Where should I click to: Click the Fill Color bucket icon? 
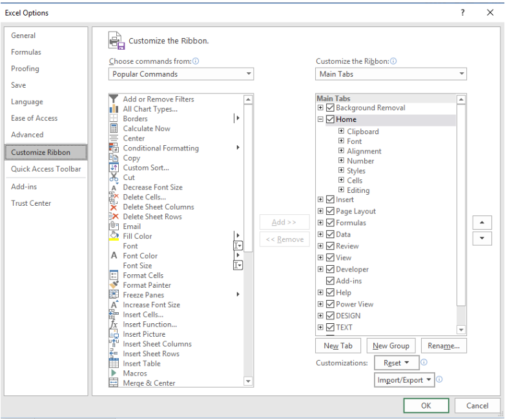(x=114, y=236)
